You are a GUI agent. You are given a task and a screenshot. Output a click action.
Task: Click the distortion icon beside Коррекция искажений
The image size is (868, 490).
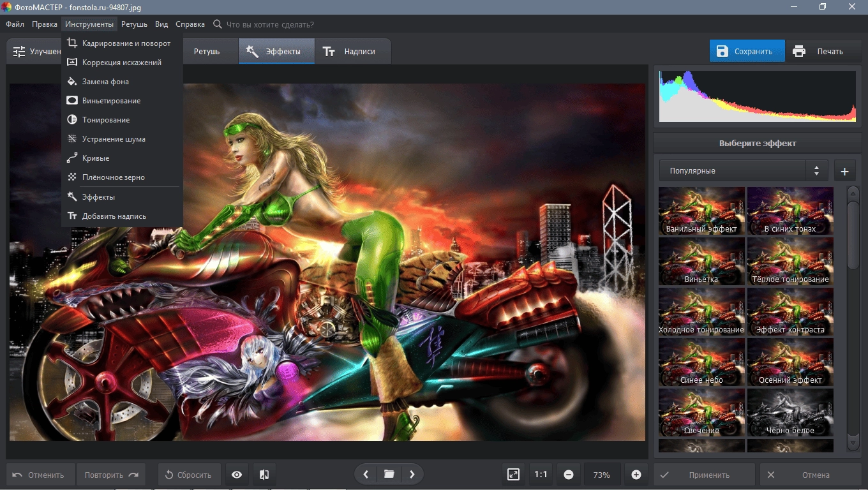(x=72, y=63)
